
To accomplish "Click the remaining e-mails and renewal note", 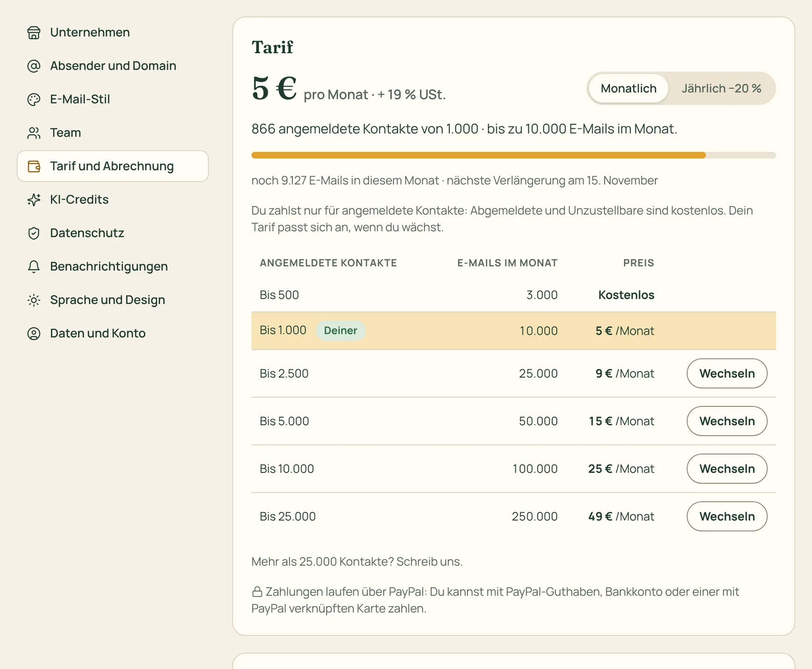I will [x=454, y=181].
